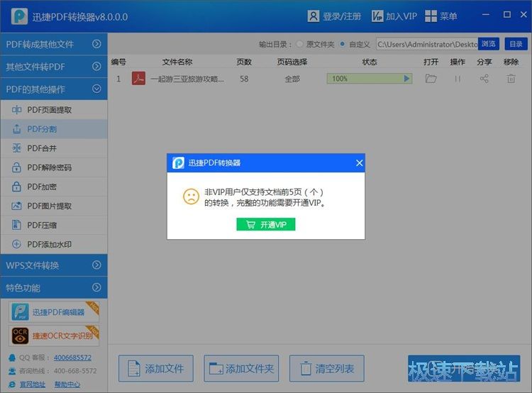The height and width of the screenshot is (393, 532).
Task: Expand the PDF转成其他文件 section
Action: click(54, 44)
